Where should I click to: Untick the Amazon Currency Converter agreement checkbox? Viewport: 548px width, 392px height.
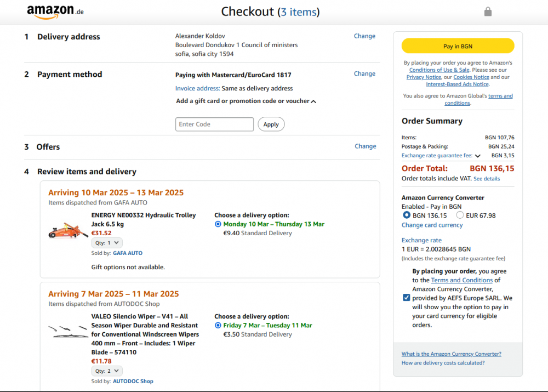(x=406, y=298)
